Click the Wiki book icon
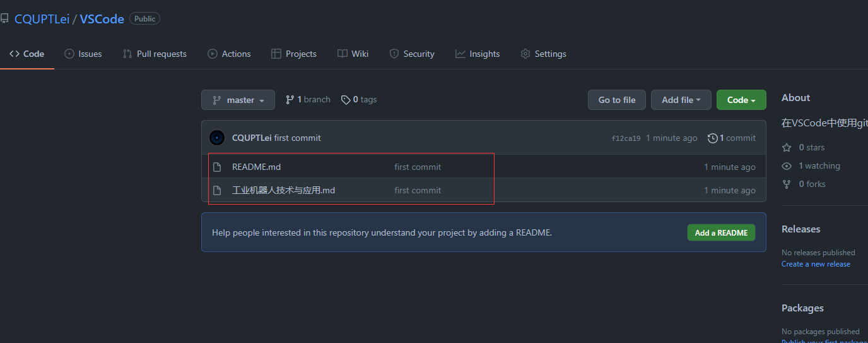 pos(342,54)
